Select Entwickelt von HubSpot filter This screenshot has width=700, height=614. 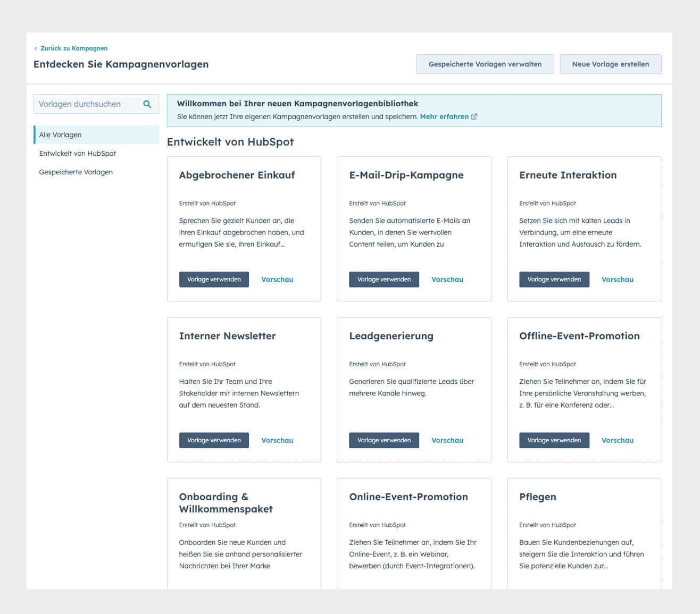[78, 154]
